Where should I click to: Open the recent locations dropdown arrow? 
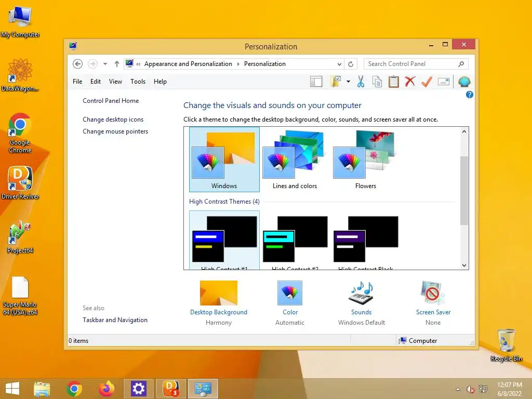pyautogui.click(x=105, y=64)
